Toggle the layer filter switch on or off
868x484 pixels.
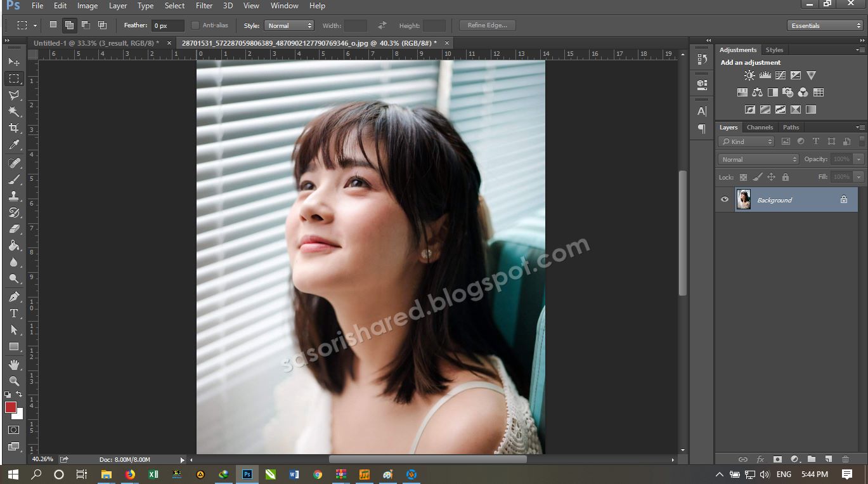(x=862, y=141)
